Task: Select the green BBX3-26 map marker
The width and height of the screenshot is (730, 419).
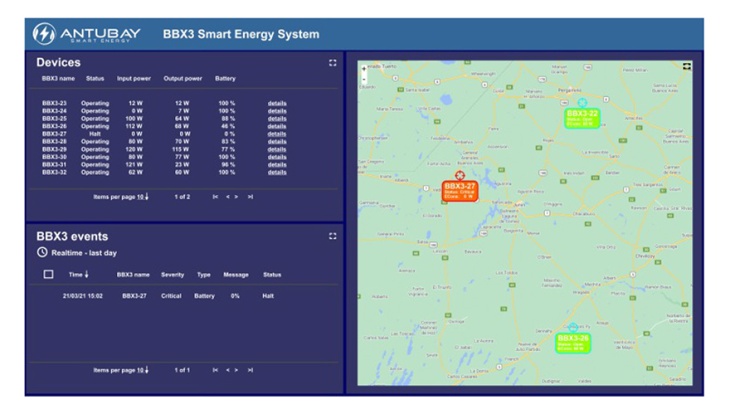Action: click(573, 343)
